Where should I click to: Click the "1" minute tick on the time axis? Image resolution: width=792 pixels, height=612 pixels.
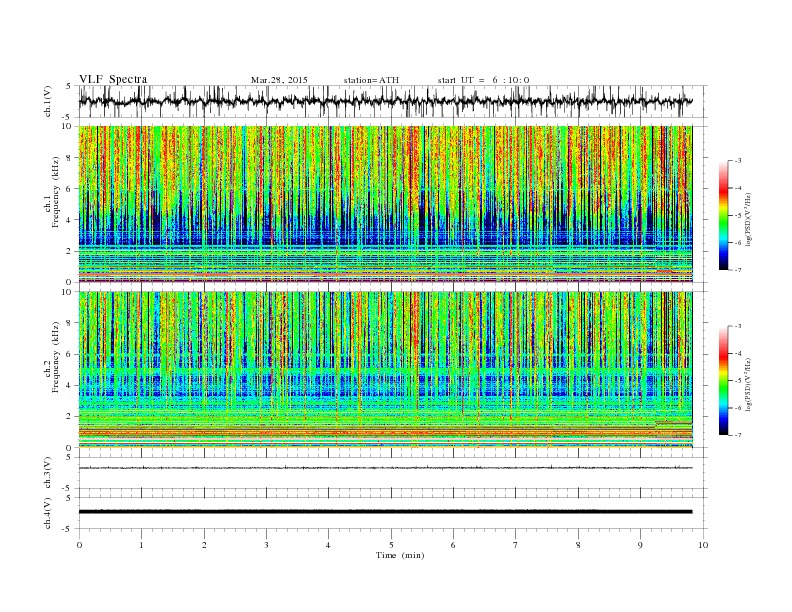(141, 545)
